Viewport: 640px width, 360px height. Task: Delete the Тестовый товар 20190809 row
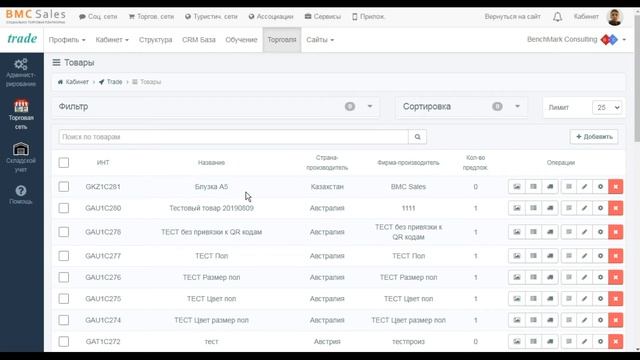616,208
